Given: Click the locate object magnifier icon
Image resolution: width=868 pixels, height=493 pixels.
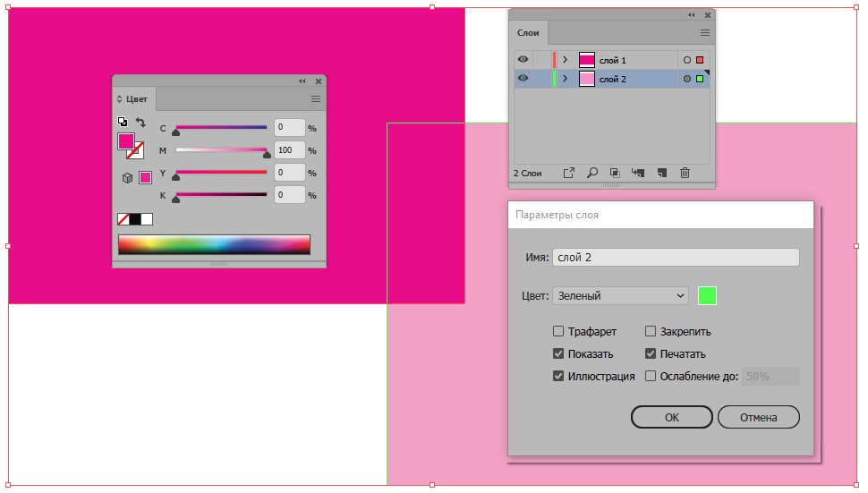Looking at the screenshot, I should 592,173.
